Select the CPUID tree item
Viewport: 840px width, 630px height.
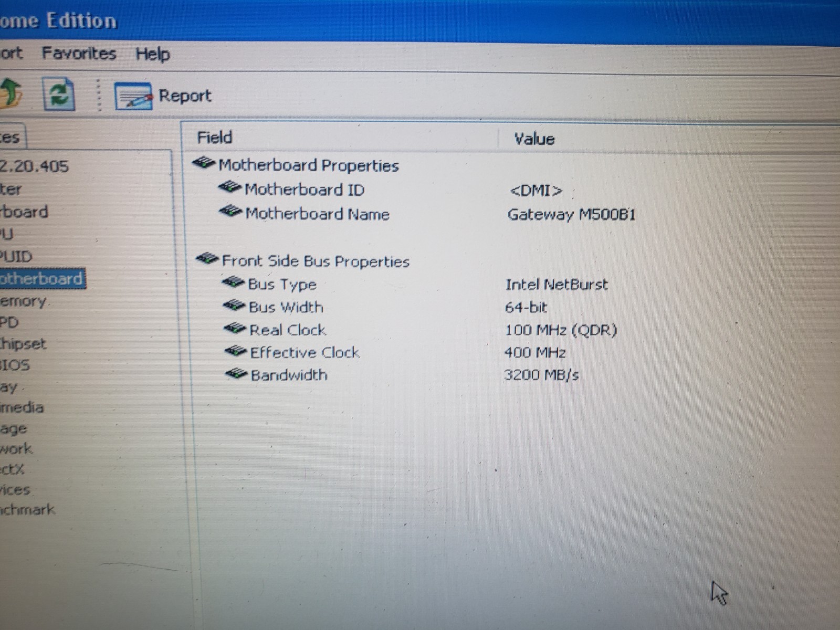[16, 256]
